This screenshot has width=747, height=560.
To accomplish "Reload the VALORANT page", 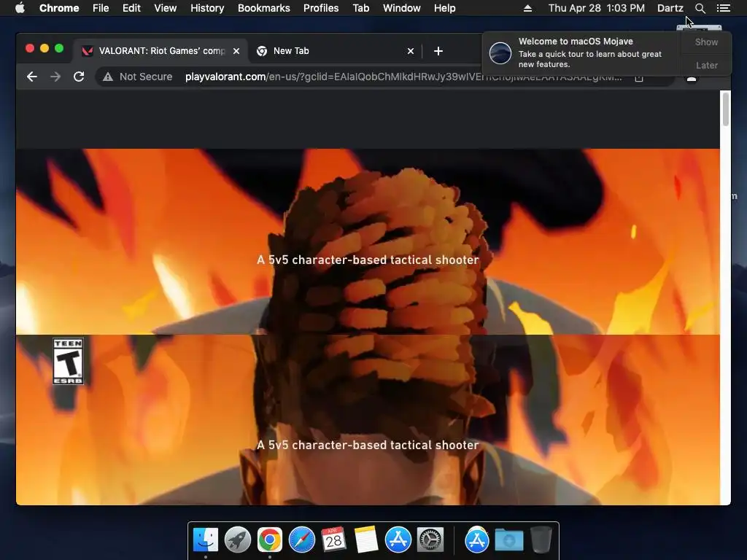I will [79, 77].
